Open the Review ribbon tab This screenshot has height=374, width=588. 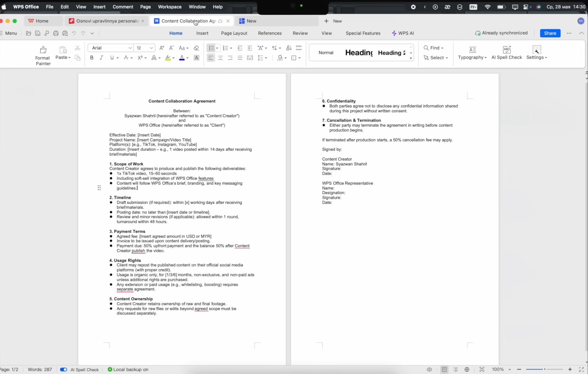click(300, 33)
